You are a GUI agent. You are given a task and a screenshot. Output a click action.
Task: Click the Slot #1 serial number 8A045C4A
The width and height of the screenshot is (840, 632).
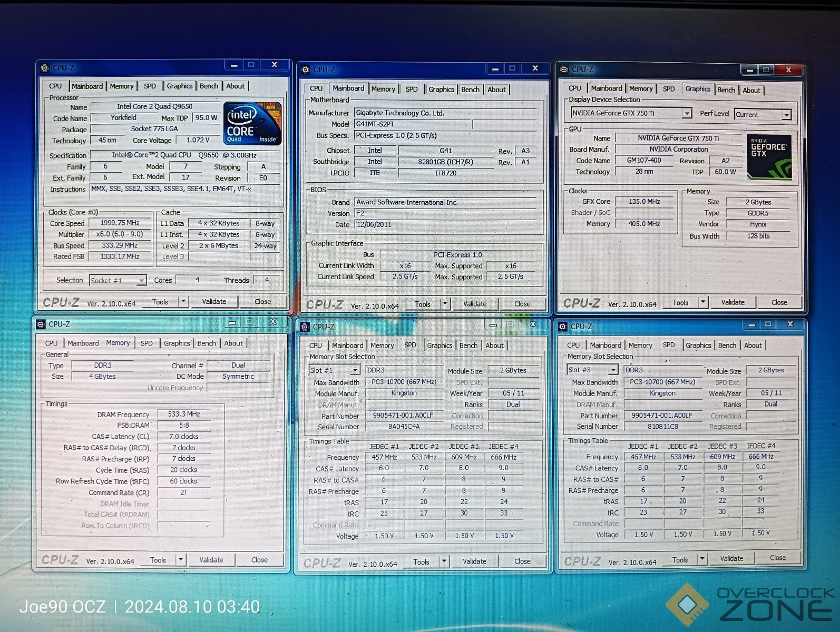click(404, 427)
